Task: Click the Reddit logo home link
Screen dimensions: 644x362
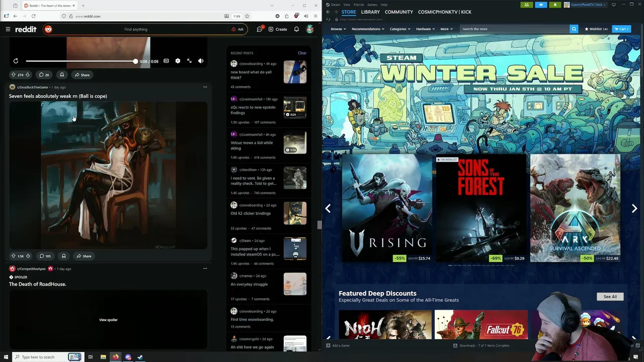Action: pos(26,29)
